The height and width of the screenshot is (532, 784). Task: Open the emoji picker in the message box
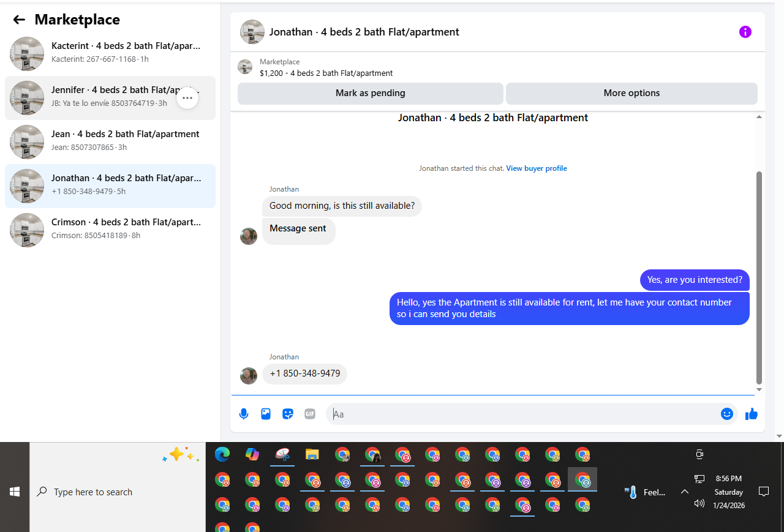pyautogui.click(x=727, y=414)
